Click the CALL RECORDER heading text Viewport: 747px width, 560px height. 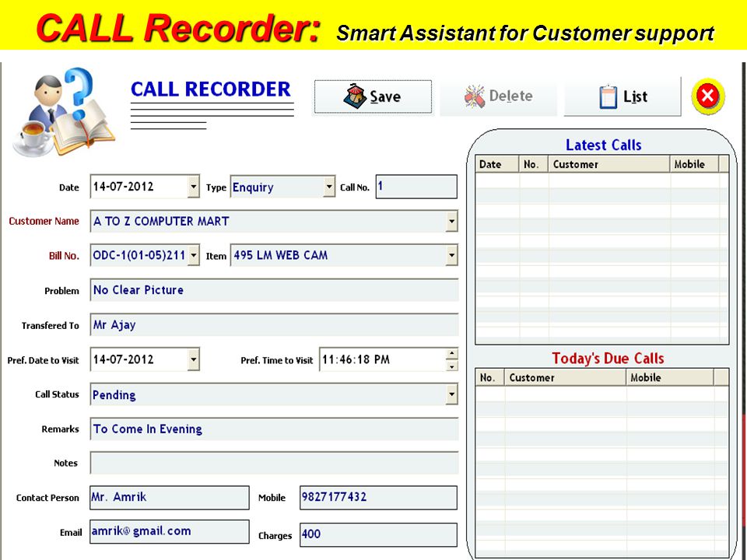[211, 89]
